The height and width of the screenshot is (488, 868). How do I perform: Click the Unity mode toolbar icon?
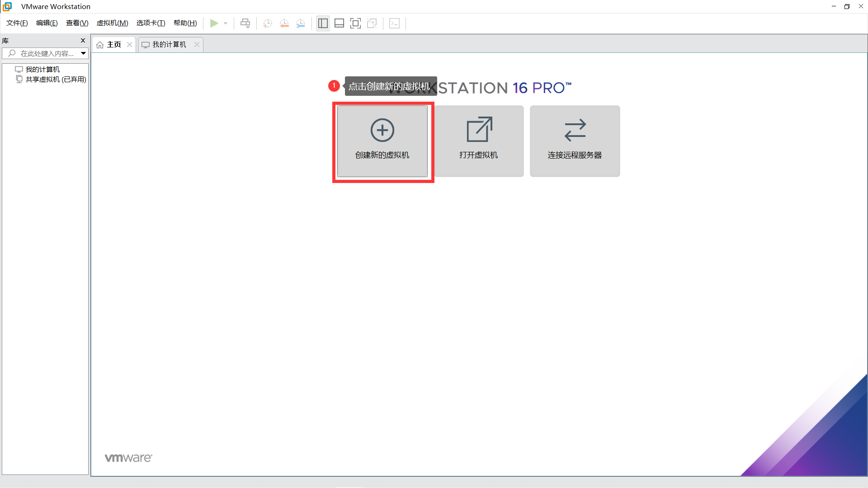pos(372,23)
